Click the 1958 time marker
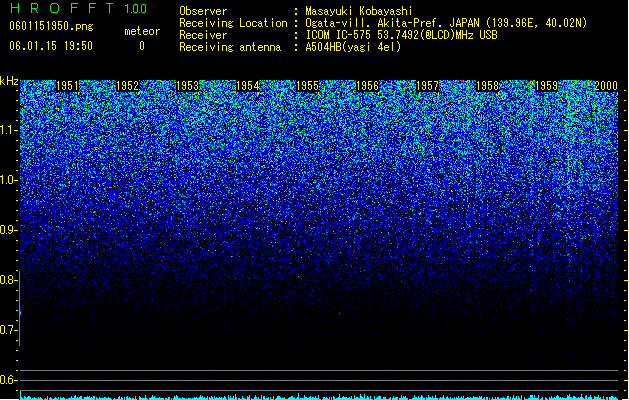 (x=487, y=86)
